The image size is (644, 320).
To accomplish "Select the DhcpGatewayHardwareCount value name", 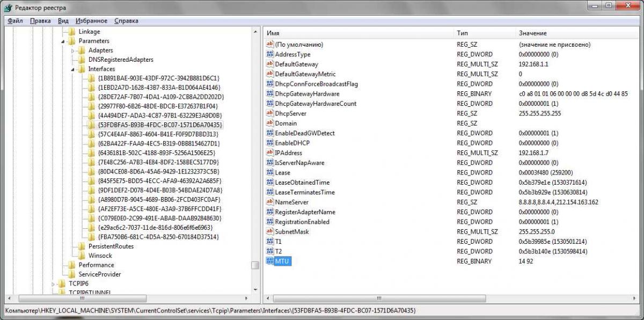I will pyautogui.click(x=316, y=104).
